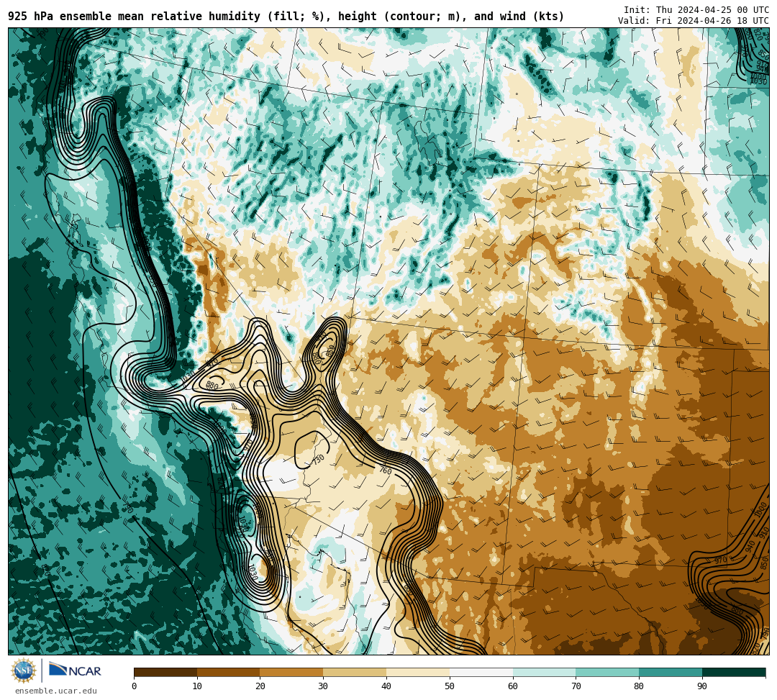
Task: Click the colorbar tick label '50'
Action: tap(450, 686)
